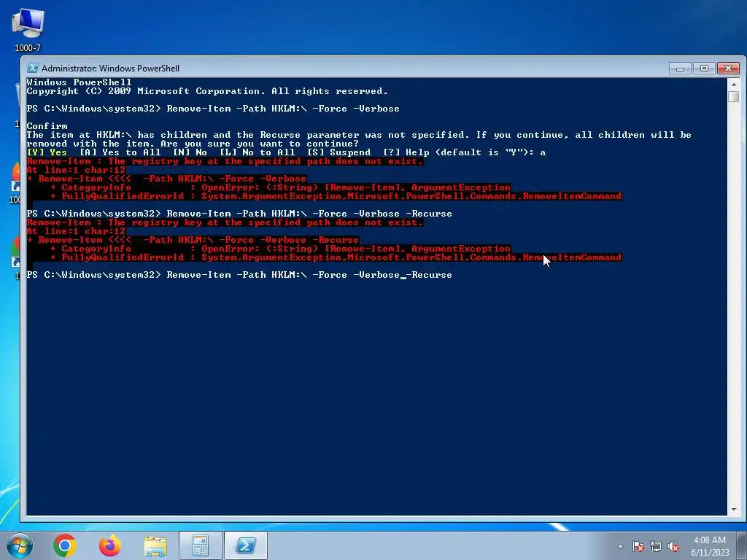747x560 pixels.
Task: Click '[S] Suspend' option text
Action: coord(338,152)
